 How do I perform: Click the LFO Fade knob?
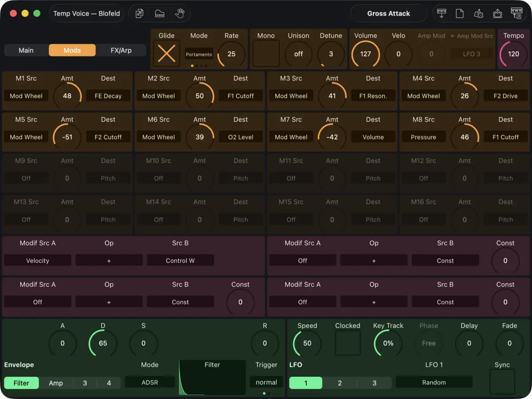[509, 343]
